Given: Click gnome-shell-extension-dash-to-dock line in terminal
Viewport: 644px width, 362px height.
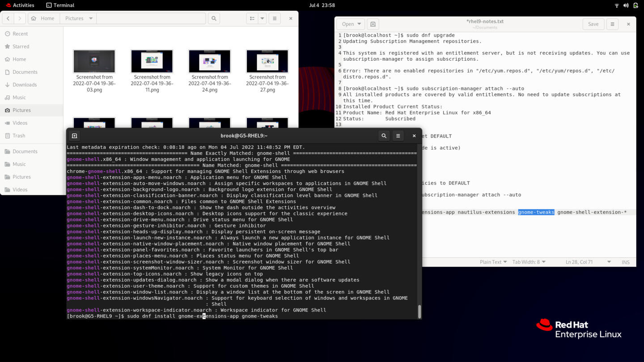Looking at the screenshot, I should pos(201,207).
